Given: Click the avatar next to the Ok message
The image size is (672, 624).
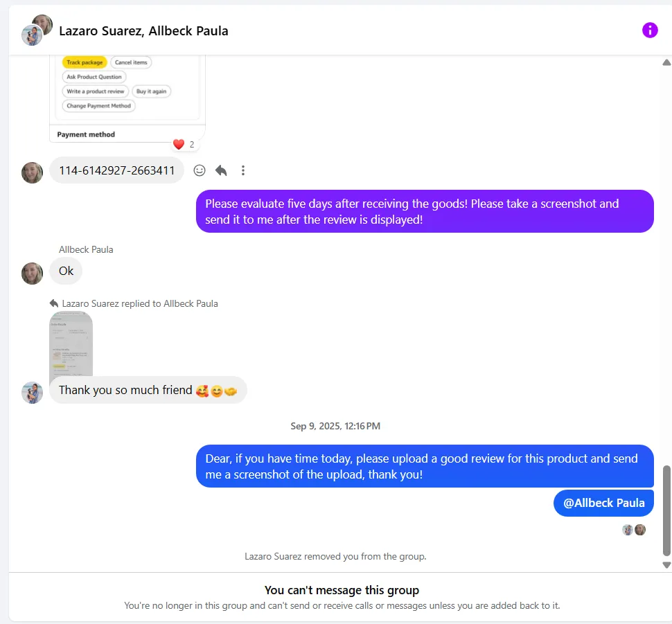Looking at the screenshot, I should point(33,273).
